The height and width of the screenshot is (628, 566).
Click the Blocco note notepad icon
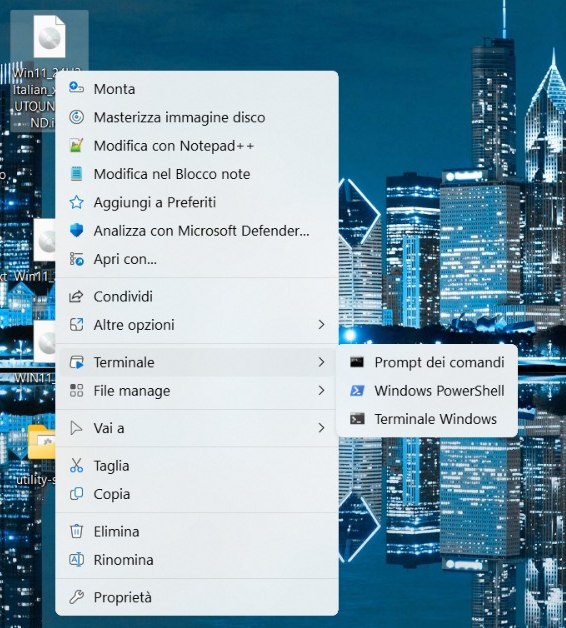[x=76, y=174]
